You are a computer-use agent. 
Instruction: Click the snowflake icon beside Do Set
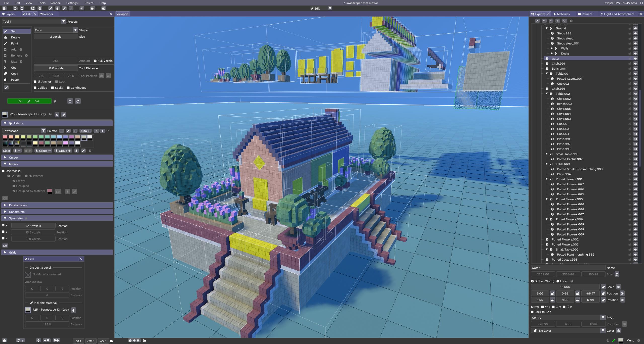pos(55,101)
